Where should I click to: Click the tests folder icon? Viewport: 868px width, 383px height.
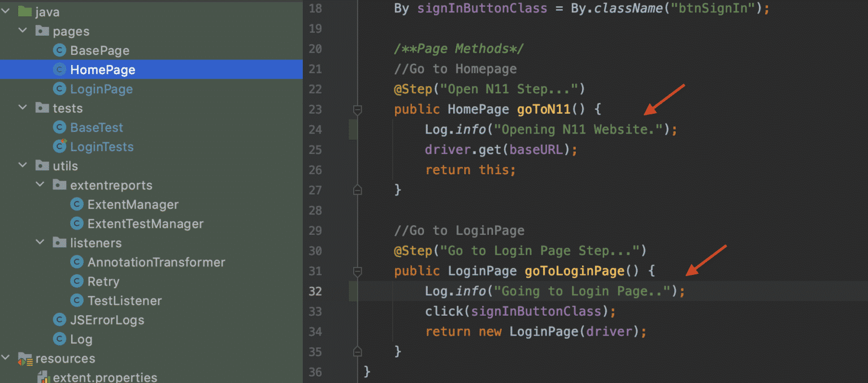click(x=42, y=108)
